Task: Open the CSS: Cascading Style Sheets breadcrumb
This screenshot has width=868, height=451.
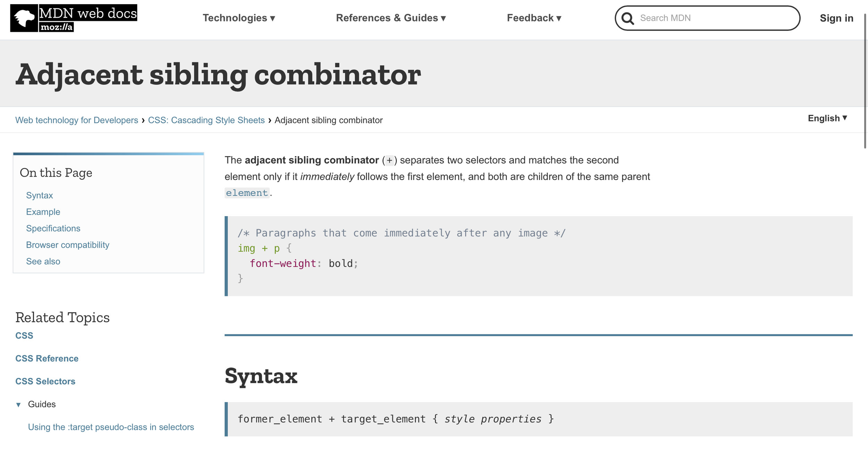Action: [x=206, y=120]
